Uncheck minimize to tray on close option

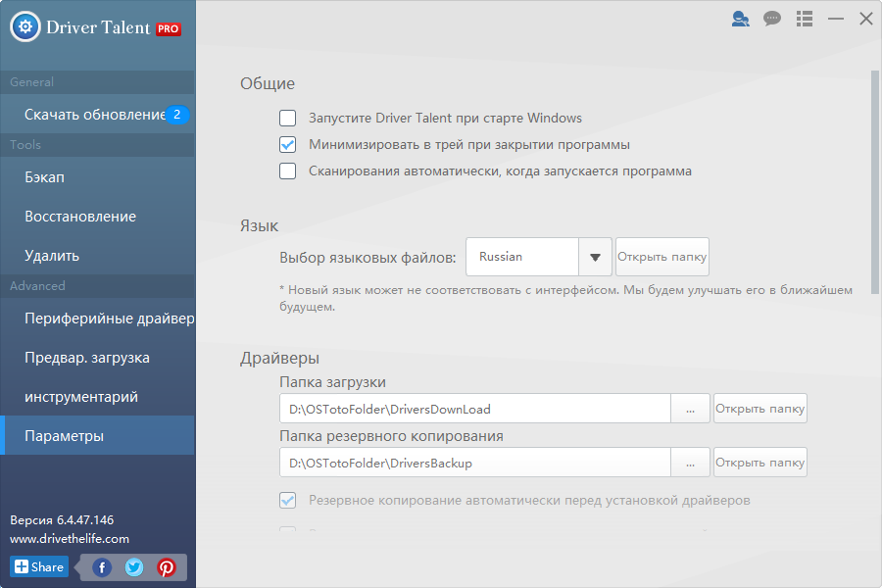287,145
